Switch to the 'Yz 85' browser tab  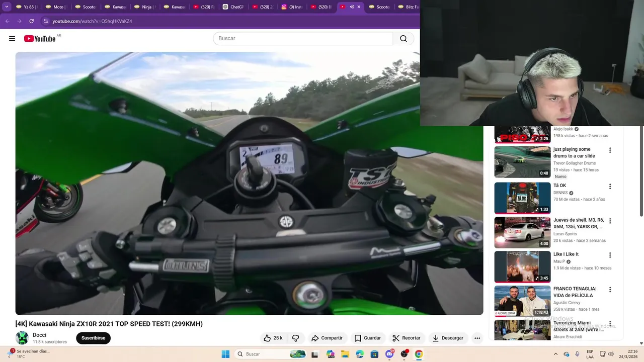(x=27, y=7)
